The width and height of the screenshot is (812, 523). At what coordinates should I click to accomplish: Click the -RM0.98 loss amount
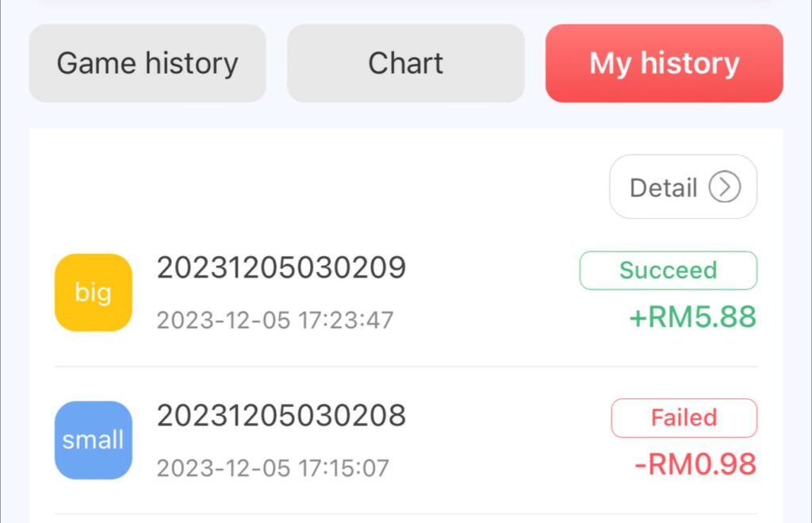click(695, 464)
